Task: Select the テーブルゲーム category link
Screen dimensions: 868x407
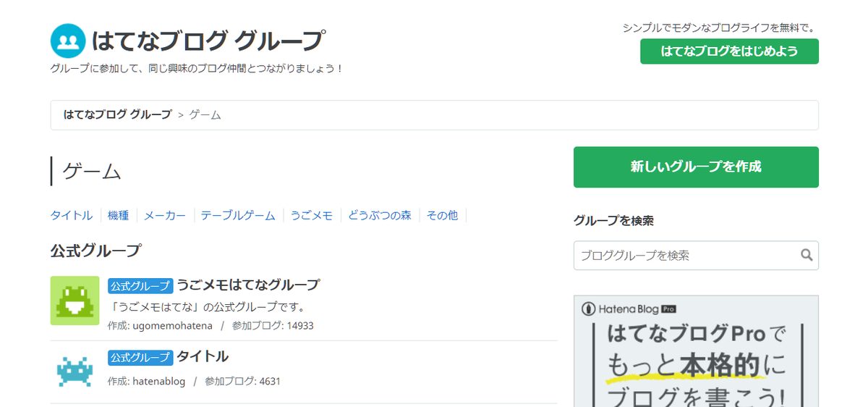Action: click(x=238, y=215)
